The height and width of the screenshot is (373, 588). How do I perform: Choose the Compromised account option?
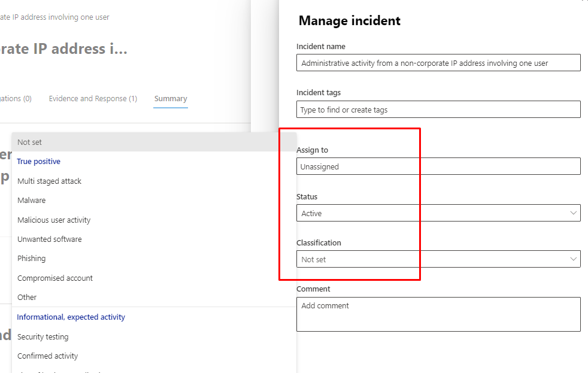pos(55,278)
